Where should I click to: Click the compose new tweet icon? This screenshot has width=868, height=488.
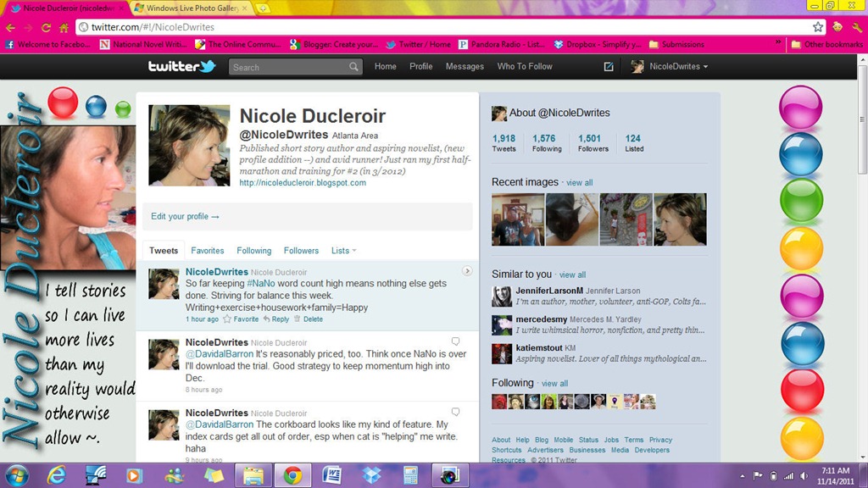pos(609,66)
